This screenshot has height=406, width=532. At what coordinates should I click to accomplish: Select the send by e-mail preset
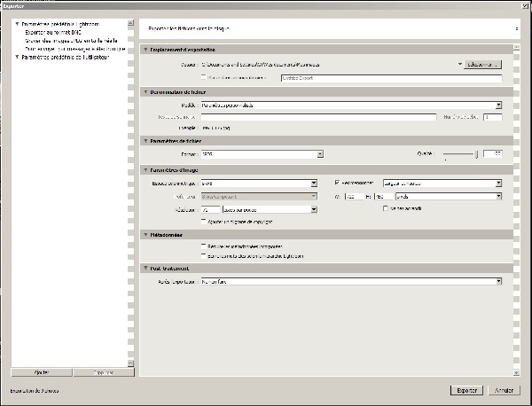[75, 49]
